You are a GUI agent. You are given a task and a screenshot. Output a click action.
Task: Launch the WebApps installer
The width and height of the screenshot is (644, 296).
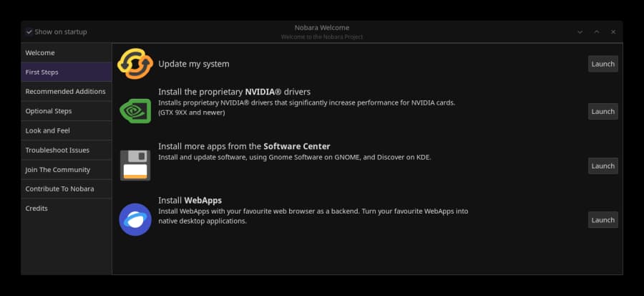[603, 220]
